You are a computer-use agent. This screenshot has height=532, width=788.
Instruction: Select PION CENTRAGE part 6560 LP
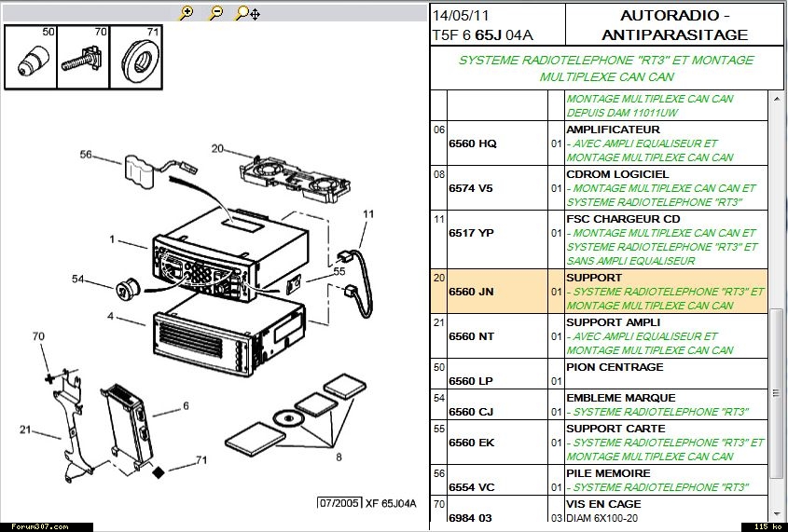597,375
